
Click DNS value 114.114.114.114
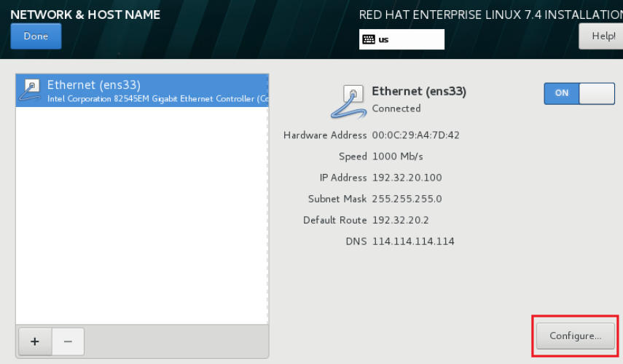(413, 242)
